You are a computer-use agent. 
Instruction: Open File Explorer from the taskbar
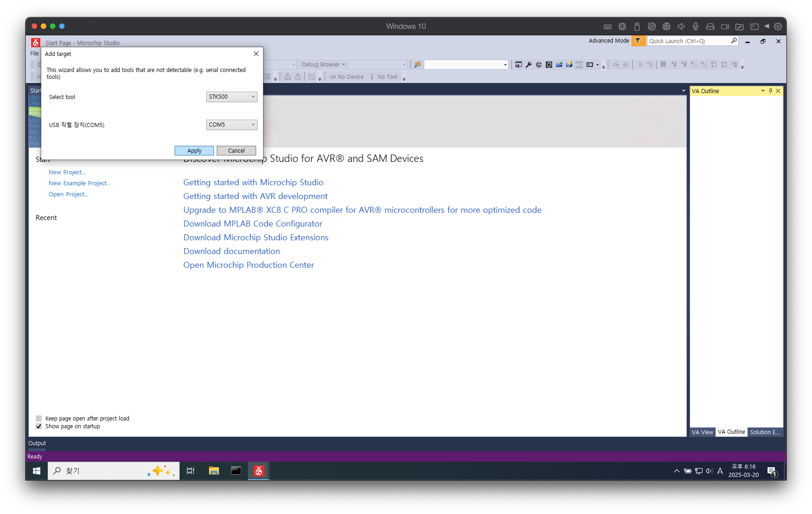pos(214,471)
